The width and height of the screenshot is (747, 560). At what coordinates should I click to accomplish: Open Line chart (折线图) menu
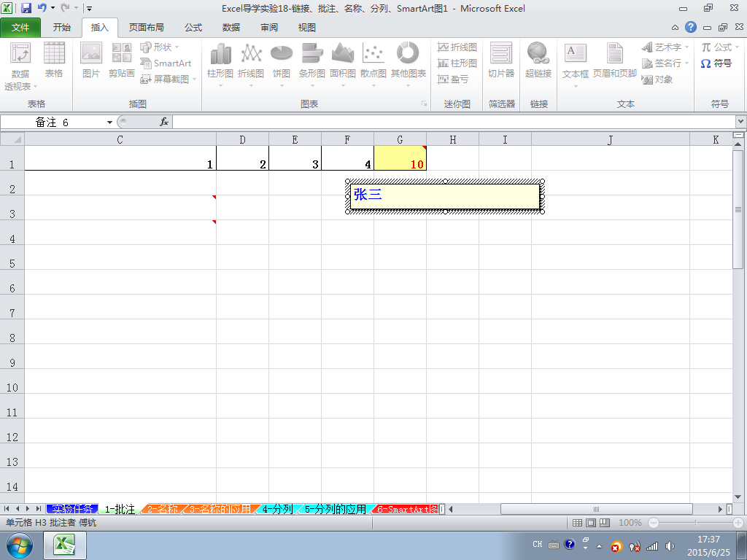click(x=251, y=65)
